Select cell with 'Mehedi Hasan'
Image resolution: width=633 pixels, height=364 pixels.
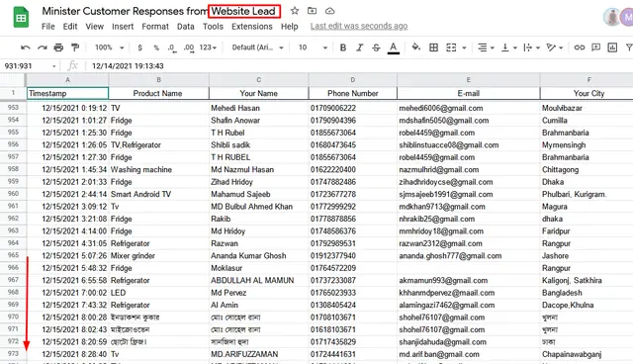259,108
